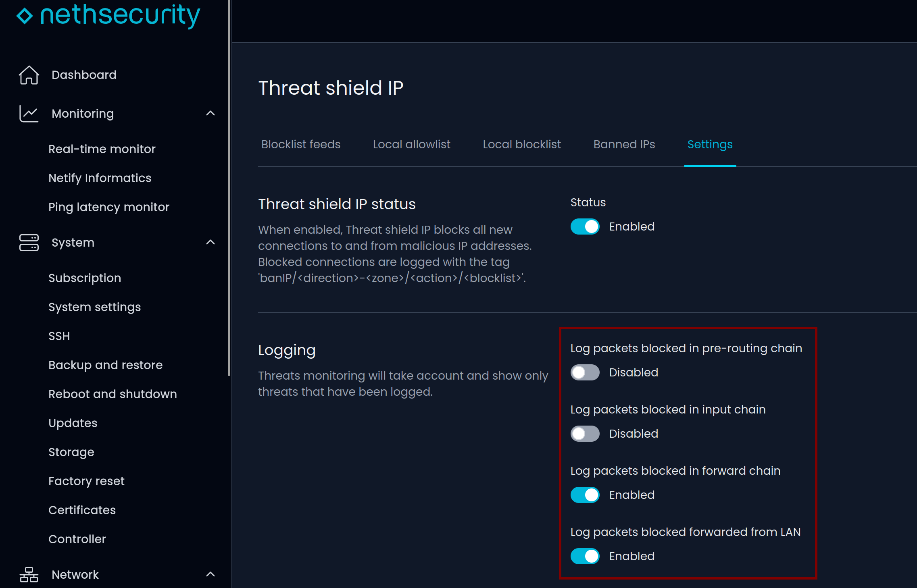This screenshot has height=588, width=917.
Task: Toggle the Threat shield IP status switch
Action: 585,226
